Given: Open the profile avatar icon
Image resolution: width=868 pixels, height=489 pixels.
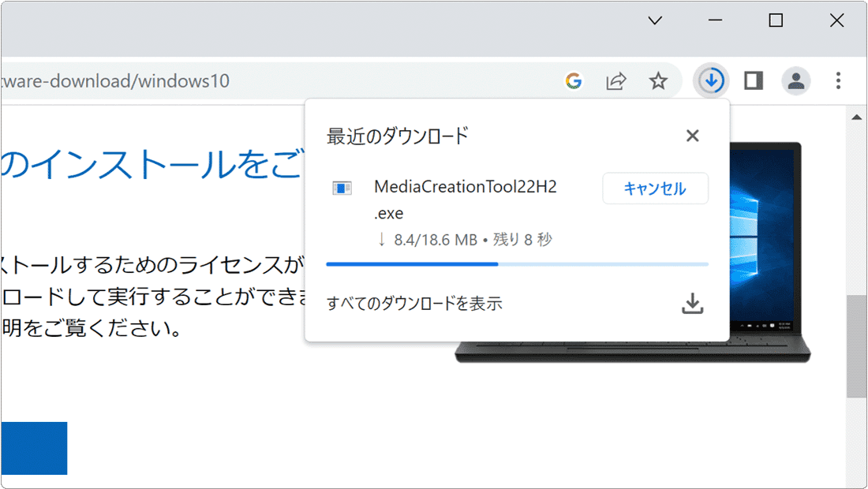Looking at the screenshot, I should 796,80.
